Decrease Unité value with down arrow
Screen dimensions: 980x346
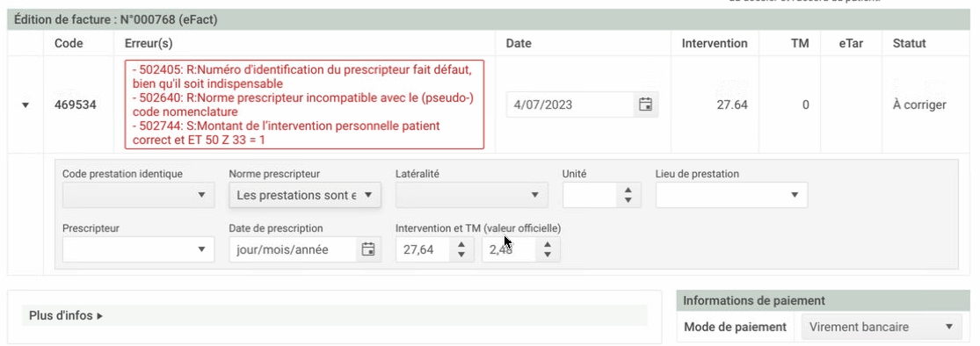point(628,200)
